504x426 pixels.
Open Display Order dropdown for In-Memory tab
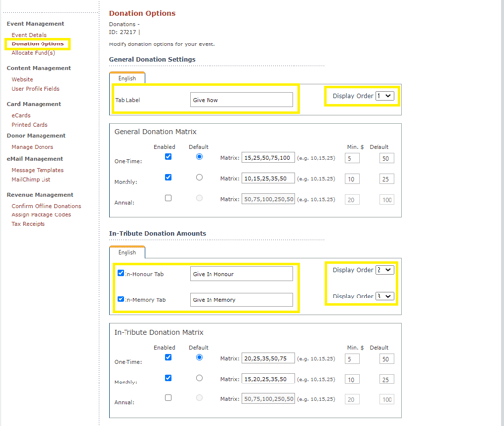(384, 296)
